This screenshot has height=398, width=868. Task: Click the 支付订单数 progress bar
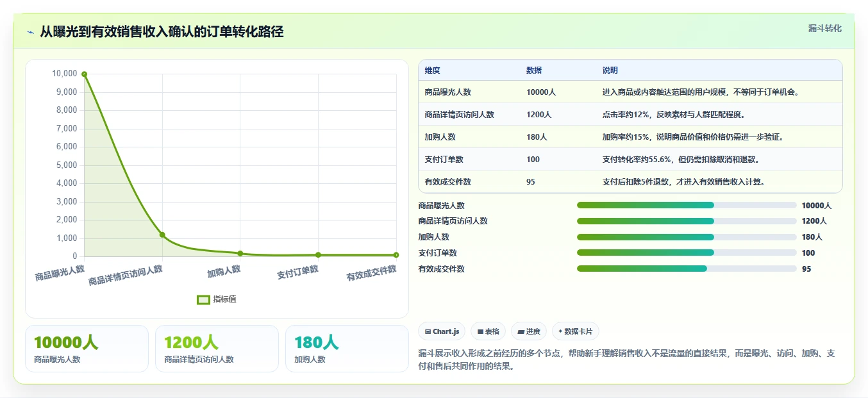(687, 253)
